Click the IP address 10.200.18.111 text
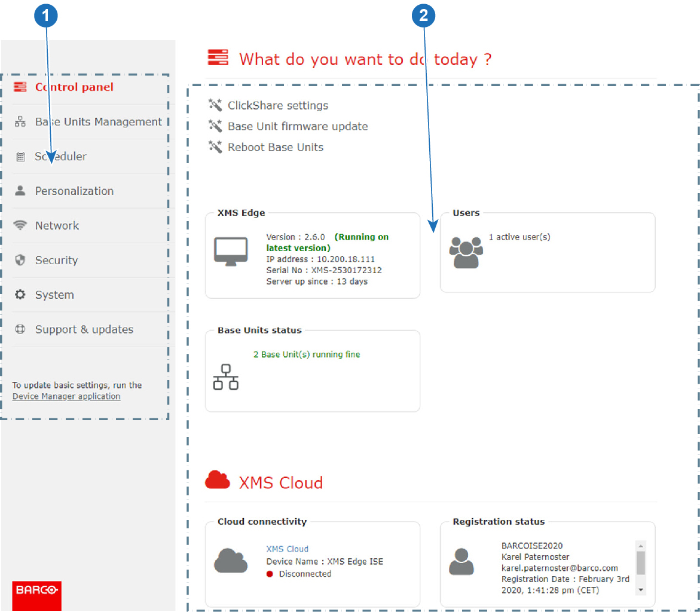700x612 pixels. click(320, 259)
